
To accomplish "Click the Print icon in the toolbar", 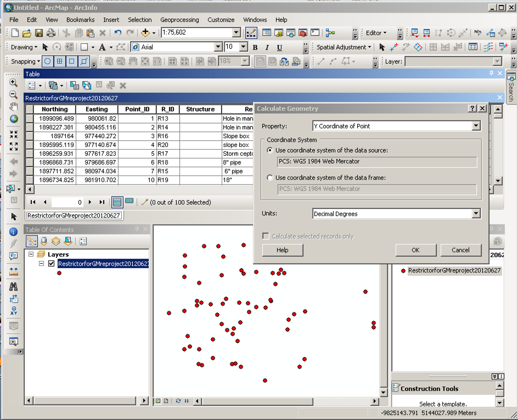I will click(51, 33).
